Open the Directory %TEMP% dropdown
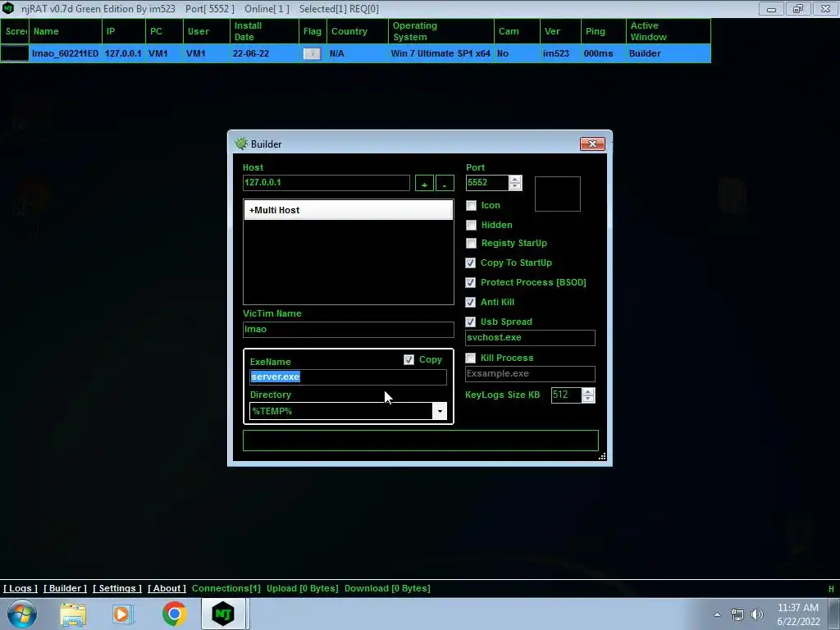This screenshot has height=630, width=840. click(440, 412)
